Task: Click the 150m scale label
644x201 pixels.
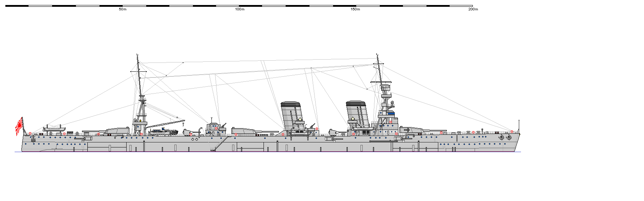Action: click(355, 9)
